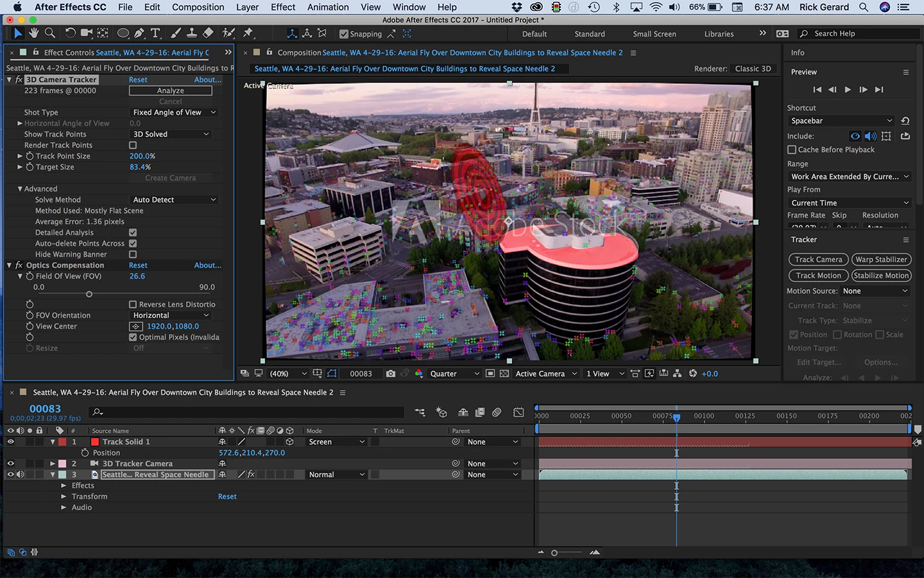Enable Render Track Points checkbox
924x578 pixels.
click(133, 145)
